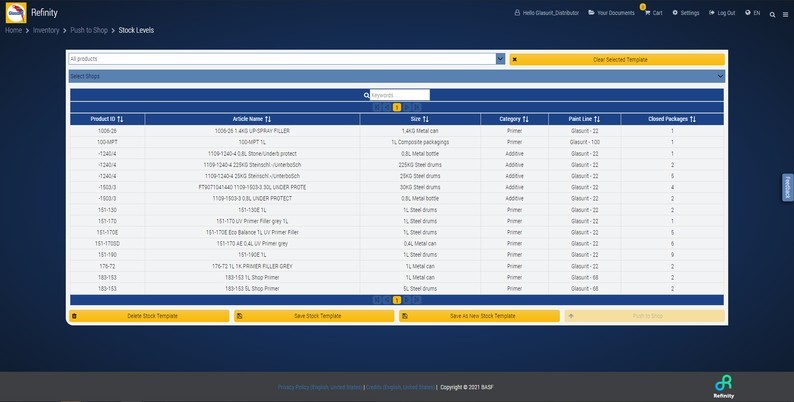Image resolution: width=794 pixels, height=402 pixels.
Task: Select article 1109-1240-4 225KG Steinschl.-/UnterboSch
Action: pyautogui.click(x=252, y=165)
